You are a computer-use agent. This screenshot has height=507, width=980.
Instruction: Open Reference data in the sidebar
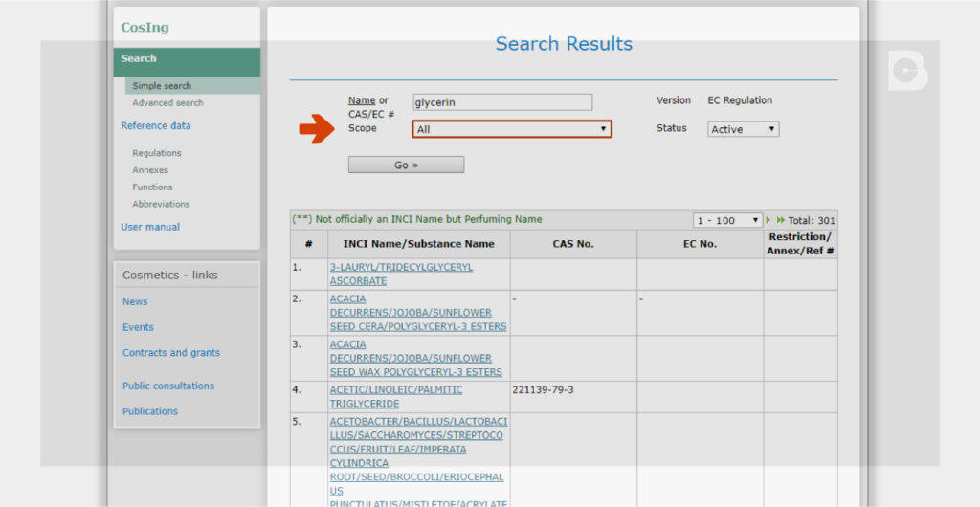(156, 125)
